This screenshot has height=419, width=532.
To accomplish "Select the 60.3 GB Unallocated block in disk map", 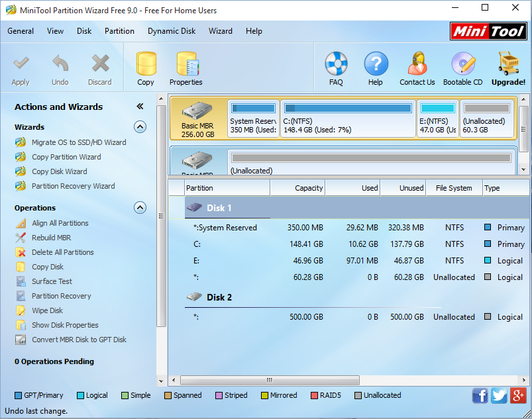I will pyautogui.click(x=487, y=118).
